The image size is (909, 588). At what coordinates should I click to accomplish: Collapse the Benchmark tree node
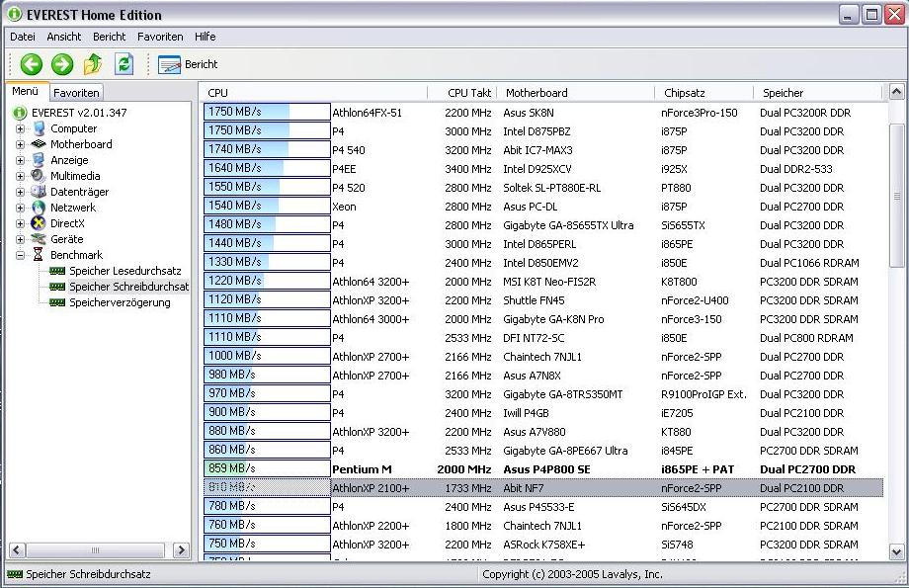(21, 255)
